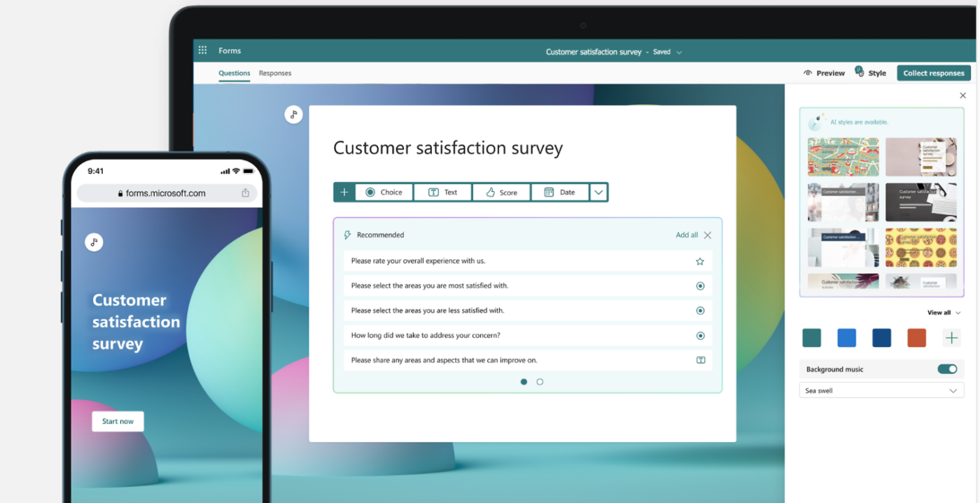Open the Sea swell music dropdown
Image resolution: width=980 pixels, height=503 pixels.
(x=881, y=390)
